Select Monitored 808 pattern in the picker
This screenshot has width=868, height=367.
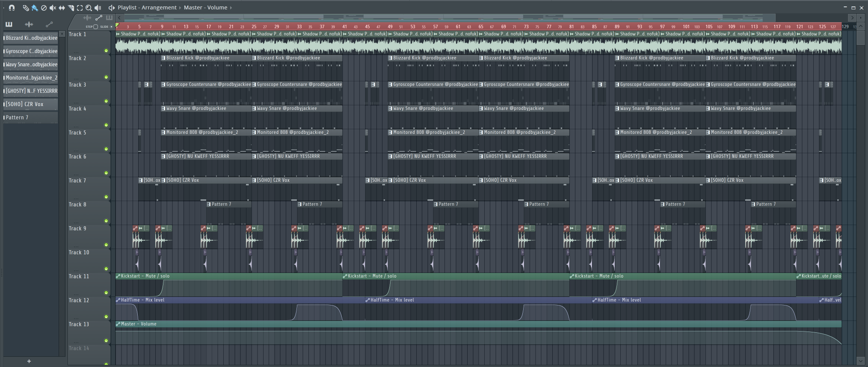coord(30,78)
